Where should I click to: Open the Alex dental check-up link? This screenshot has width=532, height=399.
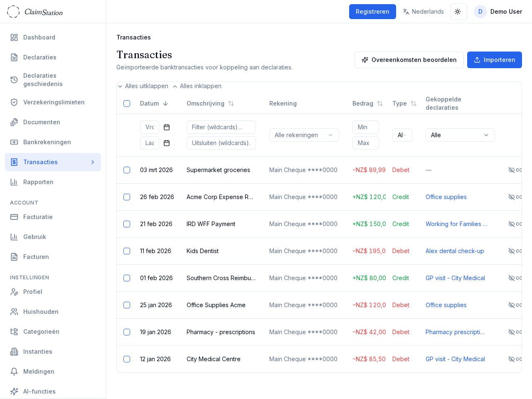click(x=455, y=251)
